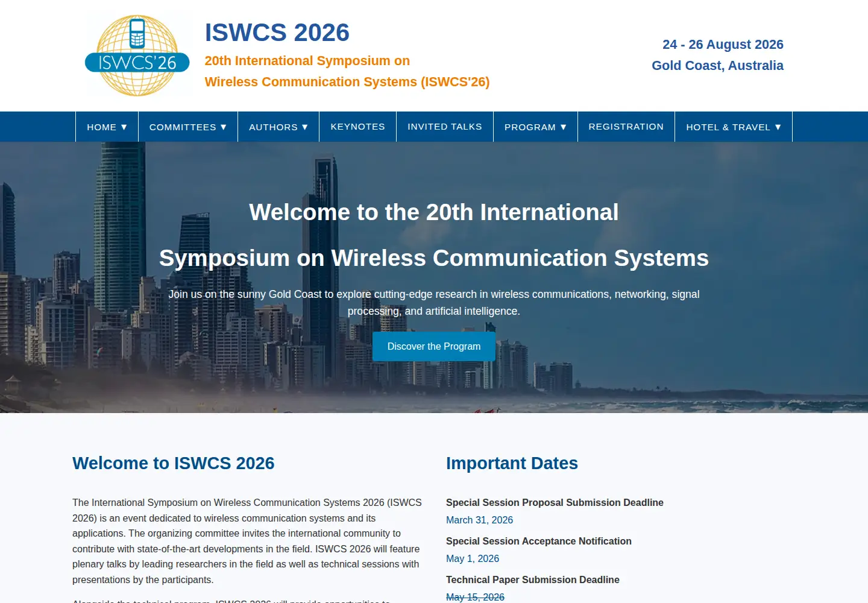Go to the KEYNOTES page

pyautogui.click(x=357, y=127)
